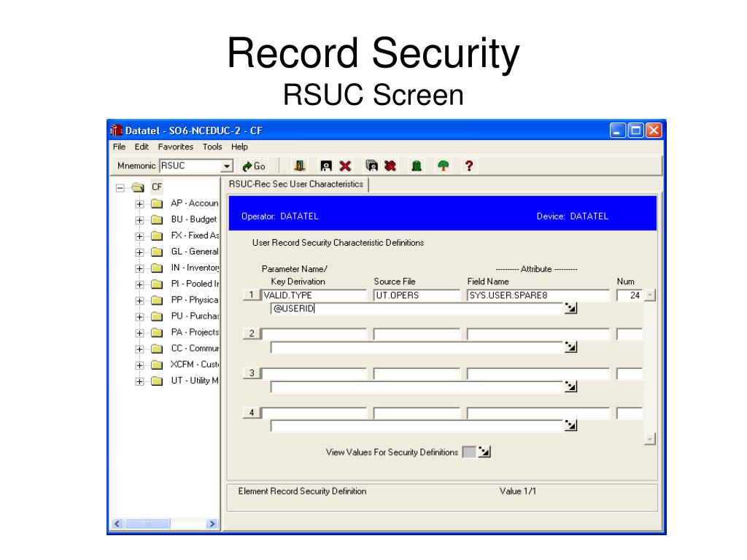
Task: Click the Go button with green arrow
Action: (254, 166)
